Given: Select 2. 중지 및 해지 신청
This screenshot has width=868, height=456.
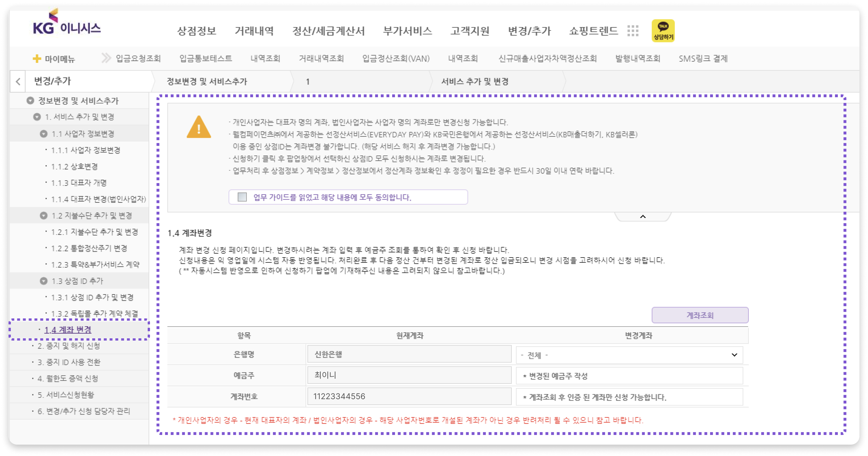Looking at the screenshot, I should coord(69,346).
